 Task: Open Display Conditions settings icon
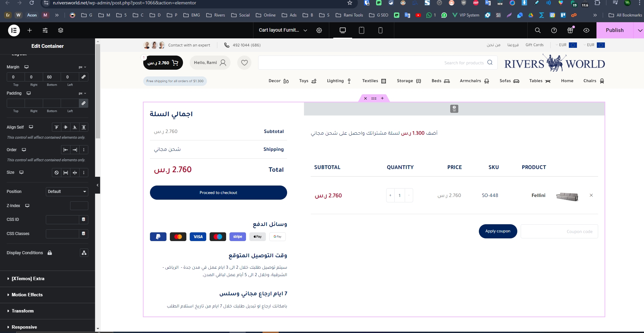click(84, 253)
